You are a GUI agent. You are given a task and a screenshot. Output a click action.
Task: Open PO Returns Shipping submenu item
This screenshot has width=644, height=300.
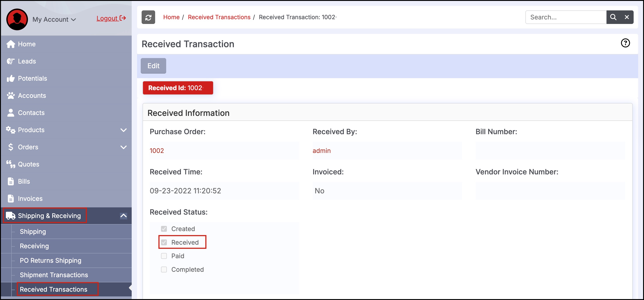click(51, 260)
